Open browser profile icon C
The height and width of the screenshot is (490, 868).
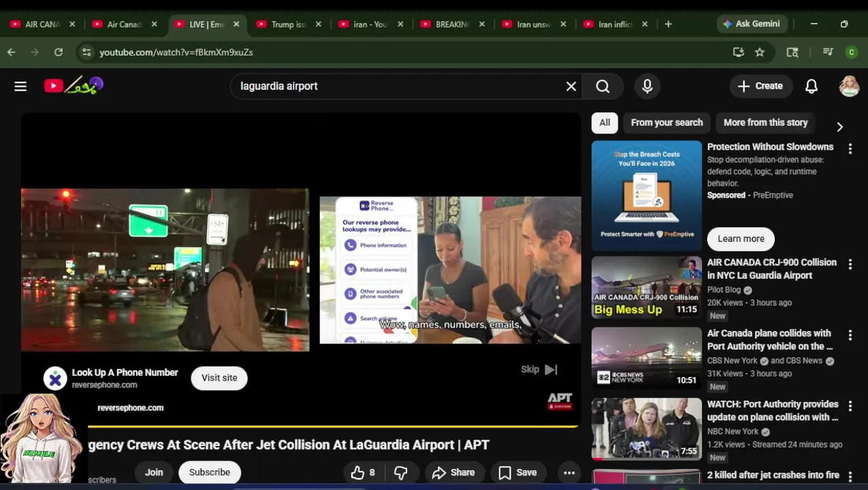coord(851,52)
